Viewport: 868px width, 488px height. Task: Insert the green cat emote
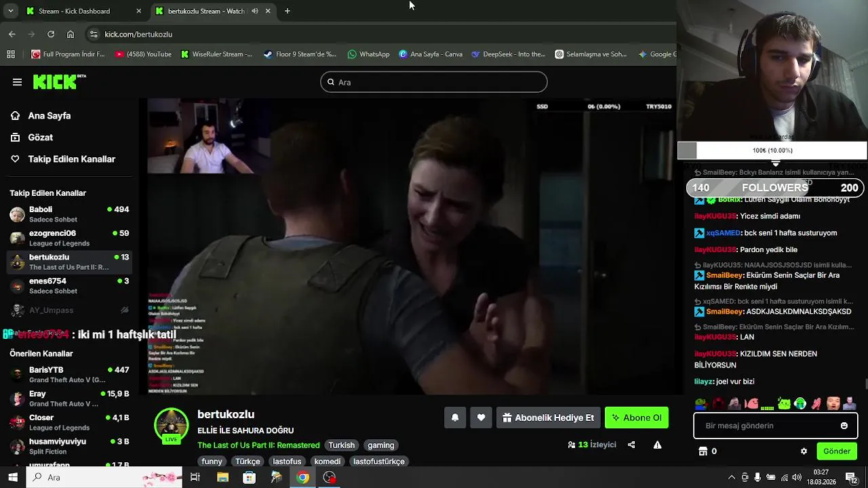point(784,404)
